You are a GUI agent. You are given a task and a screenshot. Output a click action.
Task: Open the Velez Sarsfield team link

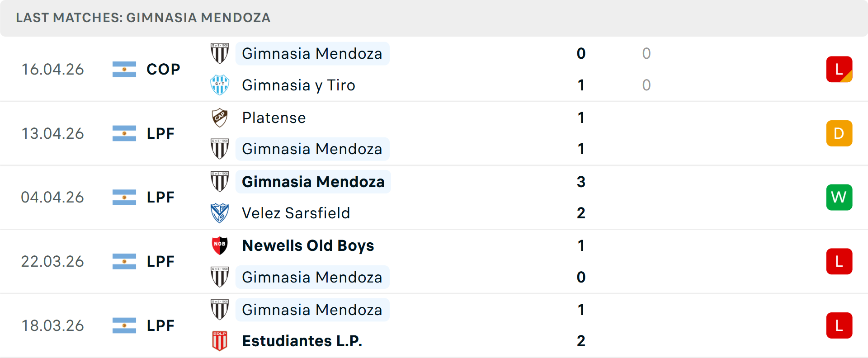click(x=296, y=213)
